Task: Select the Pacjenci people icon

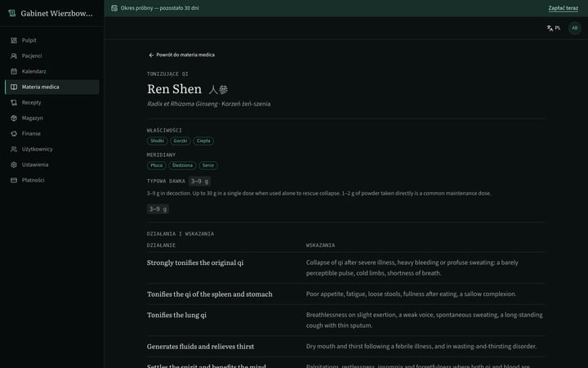Action: click(x=14, y=56)
